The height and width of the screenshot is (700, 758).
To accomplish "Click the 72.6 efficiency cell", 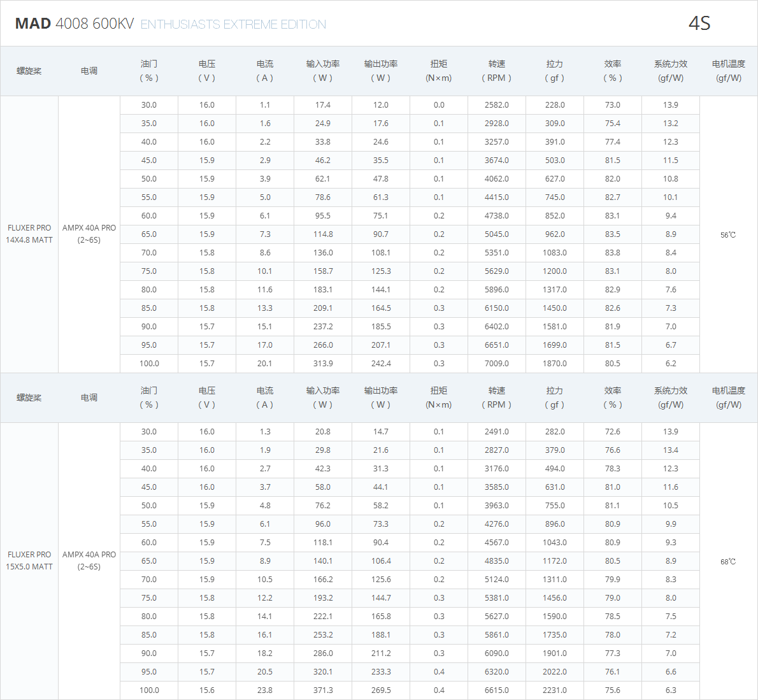I will tap(613, 432).
